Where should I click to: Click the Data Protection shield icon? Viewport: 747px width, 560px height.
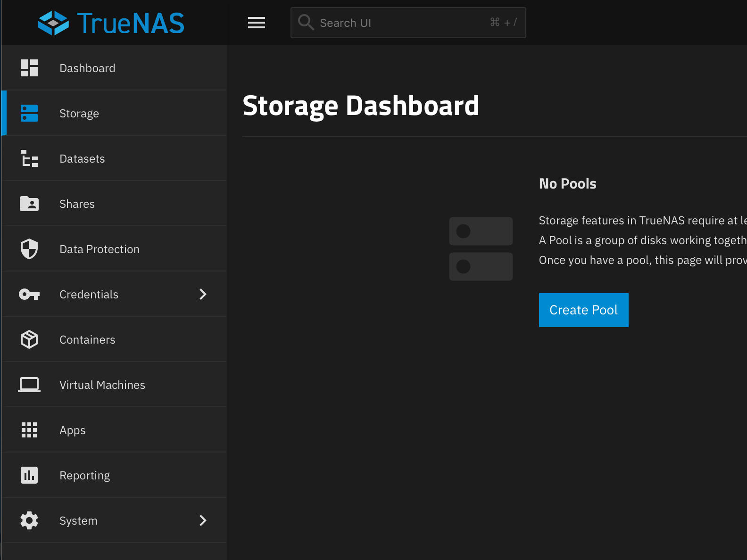(x=29, y=249)
